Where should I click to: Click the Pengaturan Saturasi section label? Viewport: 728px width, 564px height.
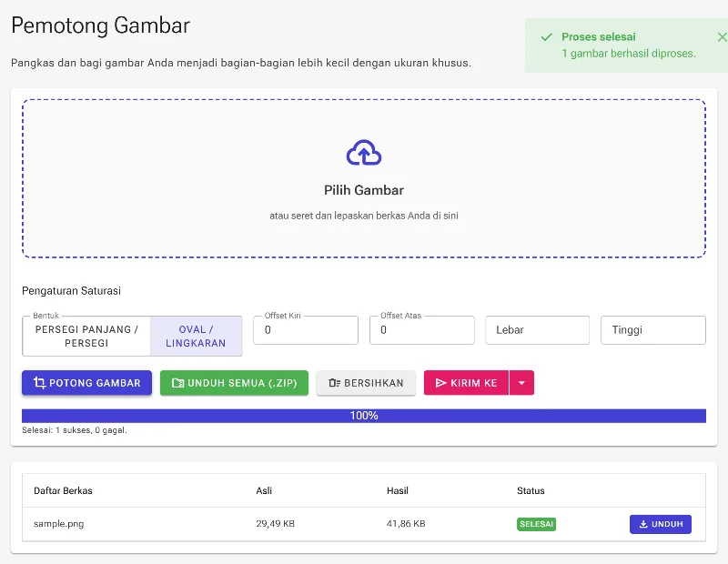72,290
